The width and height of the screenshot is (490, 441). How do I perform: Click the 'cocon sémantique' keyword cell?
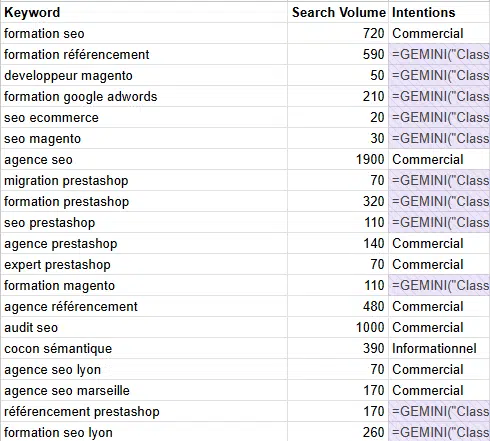pos(144,348)
